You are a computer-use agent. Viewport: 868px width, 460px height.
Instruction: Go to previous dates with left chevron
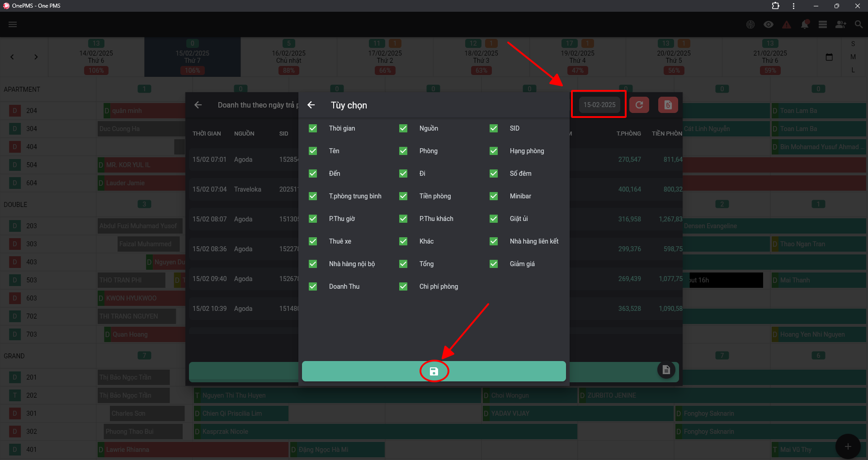[x=12, y=57]
